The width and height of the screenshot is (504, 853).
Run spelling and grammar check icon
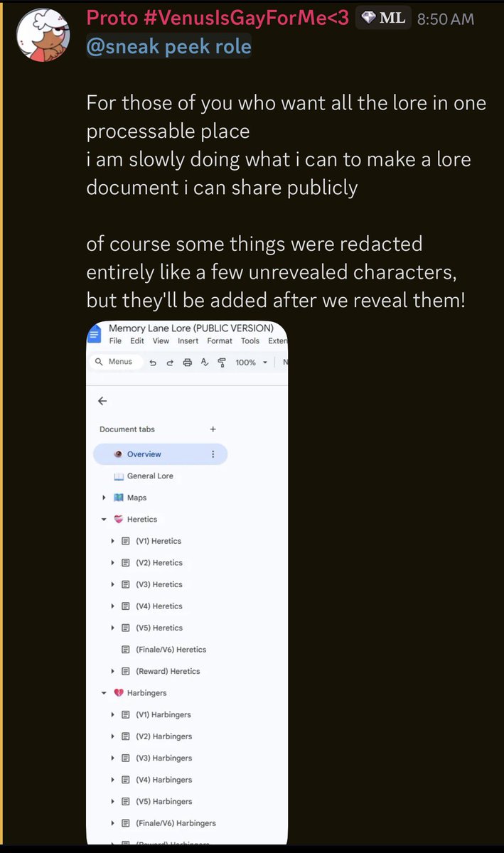[x=205, y=363]
